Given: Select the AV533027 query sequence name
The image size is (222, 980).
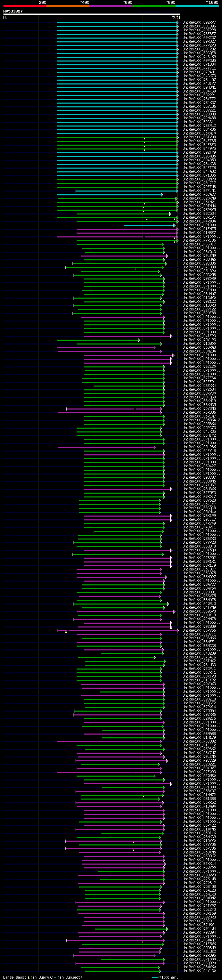Looking at the screenshot, I should (13, 11).
